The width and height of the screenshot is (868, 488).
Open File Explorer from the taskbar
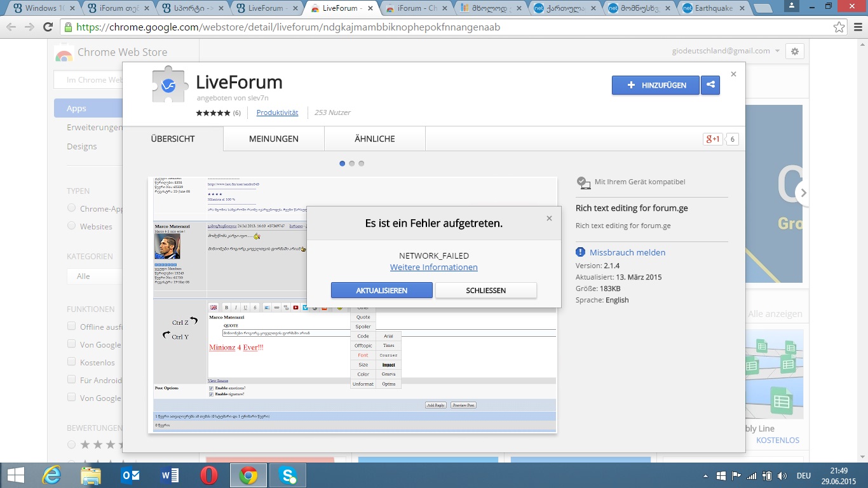91,475
